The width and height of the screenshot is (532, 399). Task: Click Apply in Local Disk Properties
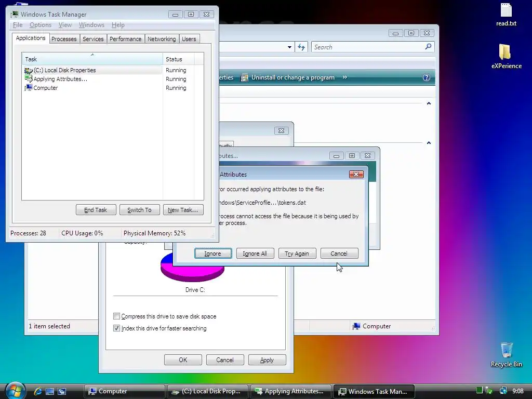pos(267,360)
